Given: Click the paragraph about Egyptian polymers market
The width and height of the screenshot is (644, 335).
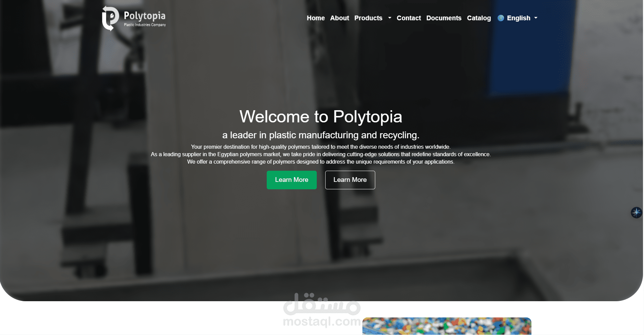Looking at the screenshot, I should coord(320,154).
